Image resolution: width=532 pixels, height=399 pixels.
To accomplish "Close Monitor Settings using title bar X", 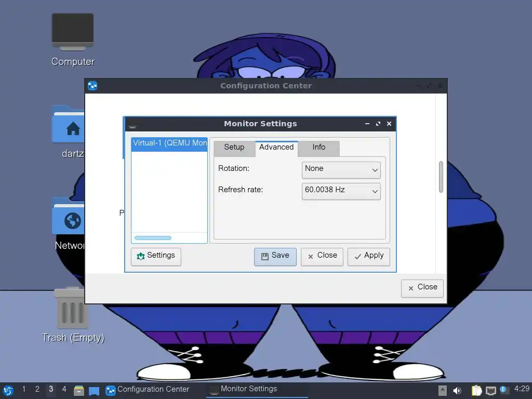I will click(x=389, y=124).
